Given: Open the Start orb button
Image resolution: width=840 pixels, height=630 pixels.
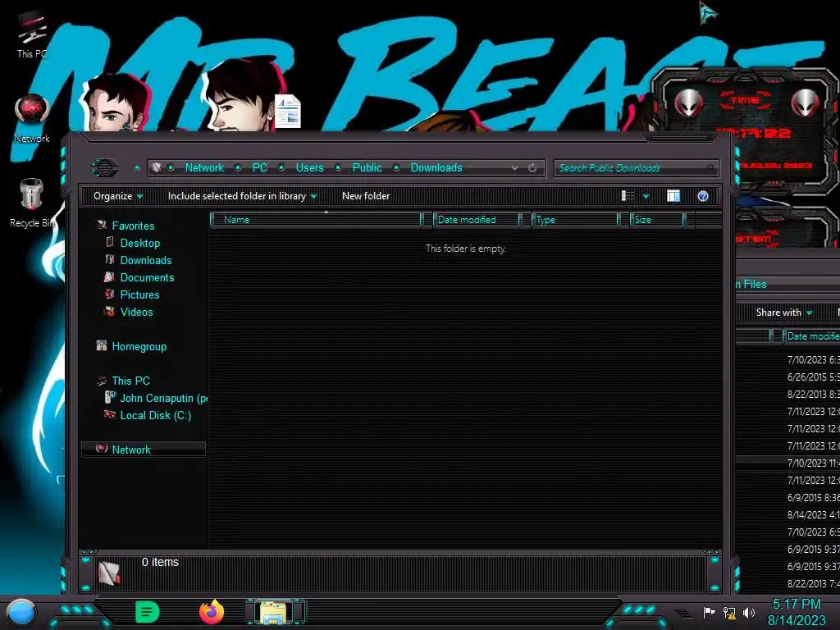Looking at the screenshot, I should [21, 612].
